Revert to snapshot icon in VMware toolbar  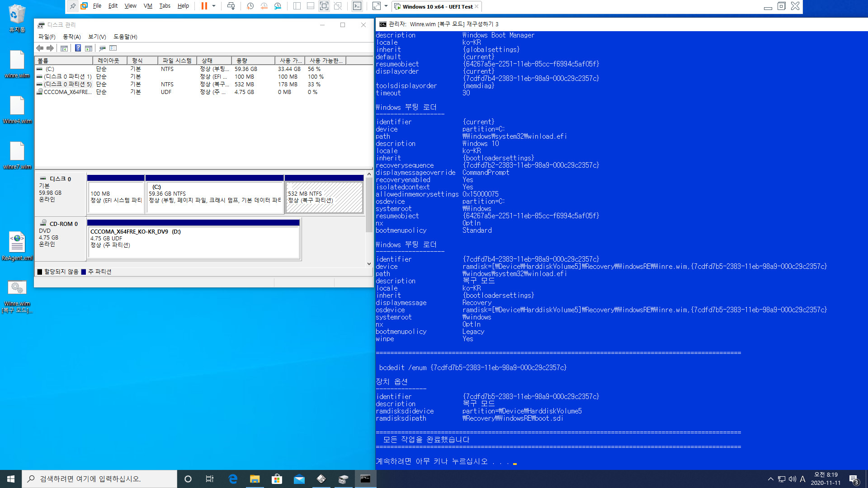pos(264,6)
